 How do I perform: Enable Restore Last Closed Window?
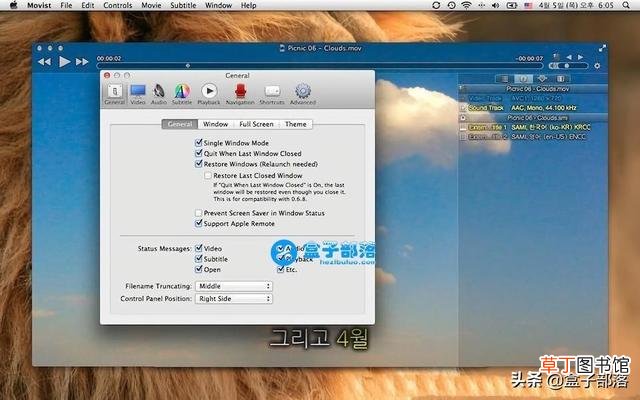pos(208,176)
